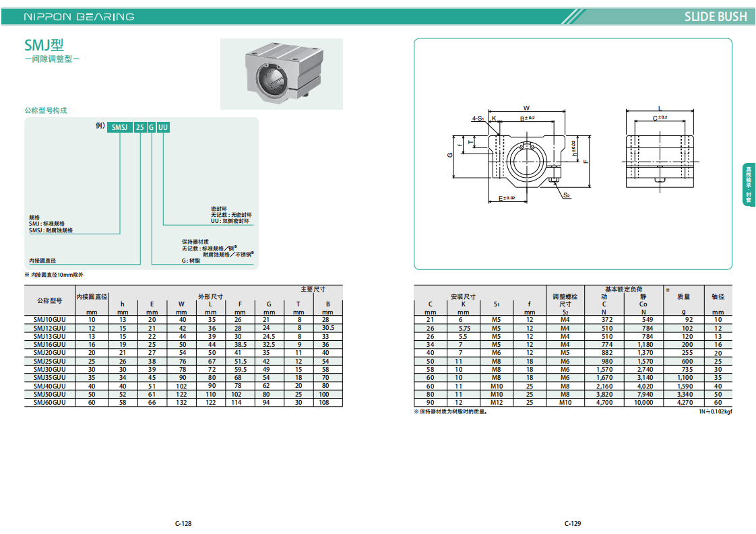Click the SLIDE BUSH header label
This screenshot has height=534, width=756.
716,17
